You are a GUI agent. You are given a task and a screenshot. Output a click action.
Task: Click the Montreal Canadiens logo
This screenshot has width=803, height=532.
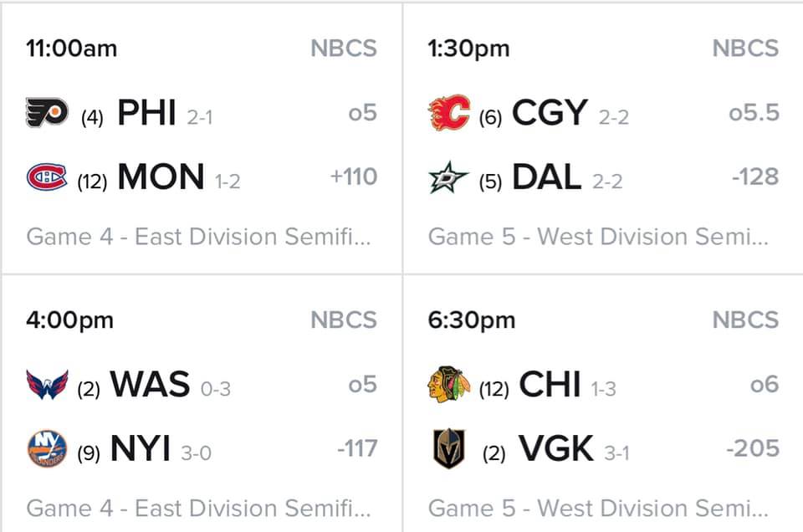point(47,177)
